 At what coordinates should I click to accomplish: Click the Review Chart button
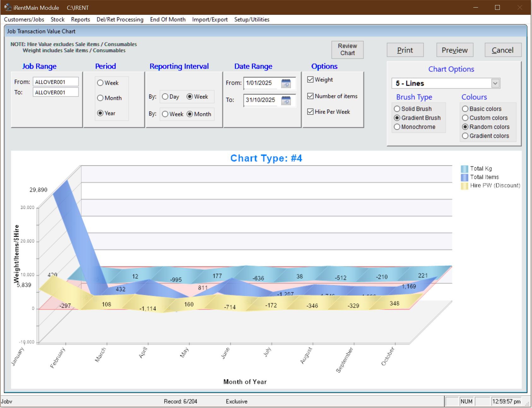pos(347,50)
